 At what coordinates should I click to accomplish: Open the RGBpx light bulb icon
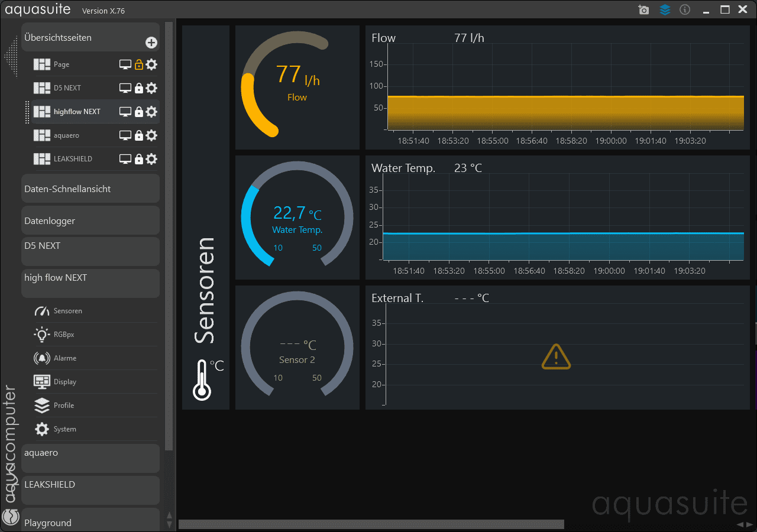pos(42,335)
